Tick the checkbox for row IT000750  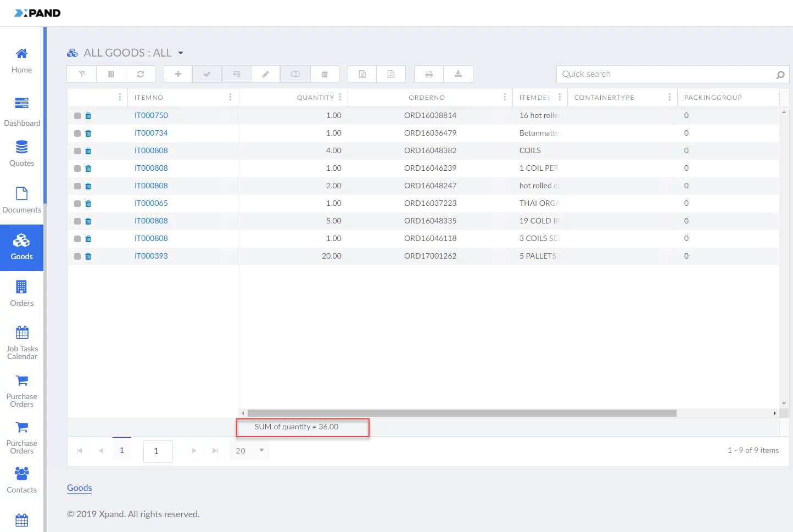pos(77,116)
